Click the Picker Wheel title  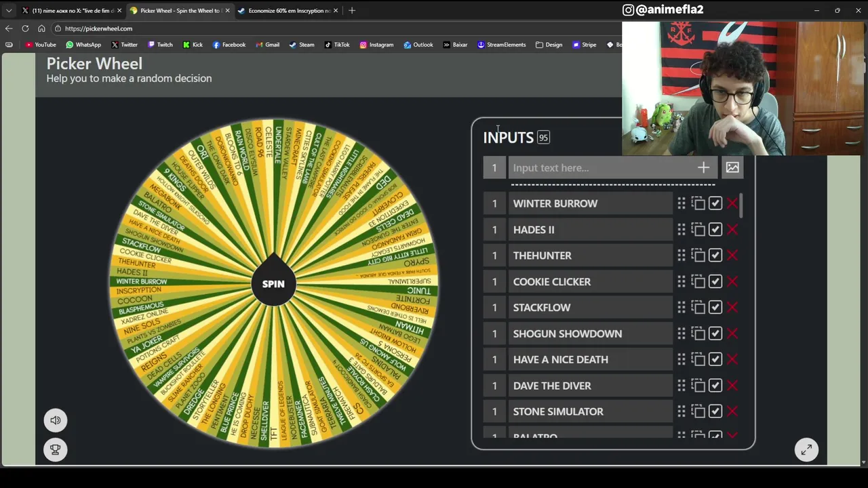tap(94, 64)
